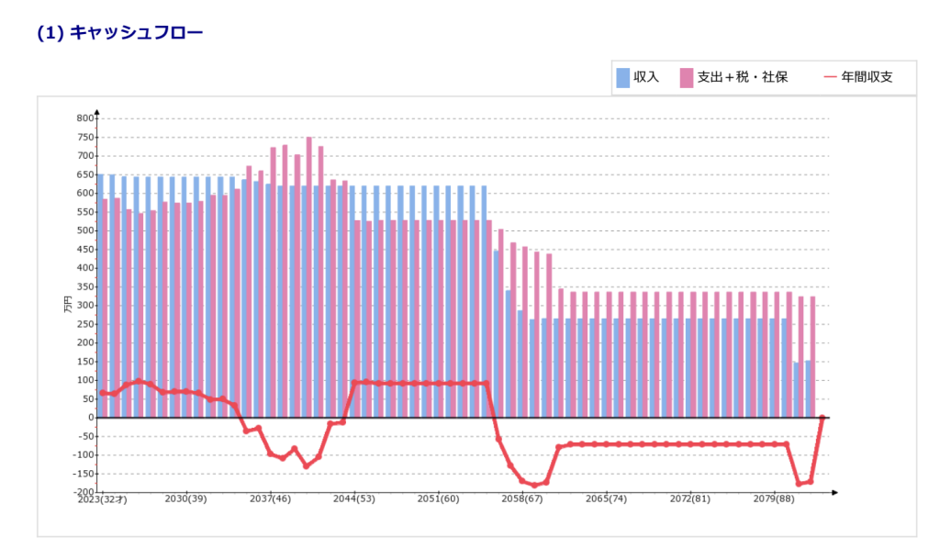Select the 2079(88) x-axis label
The height and width of the screenshot is (560, 940).
pos(773,498)
